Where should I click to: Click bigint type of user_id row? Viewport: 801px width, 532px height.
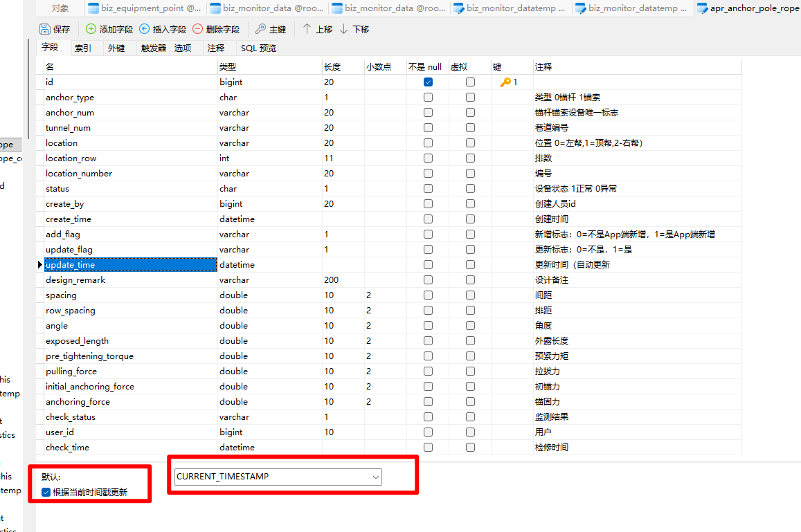[231, 432]
